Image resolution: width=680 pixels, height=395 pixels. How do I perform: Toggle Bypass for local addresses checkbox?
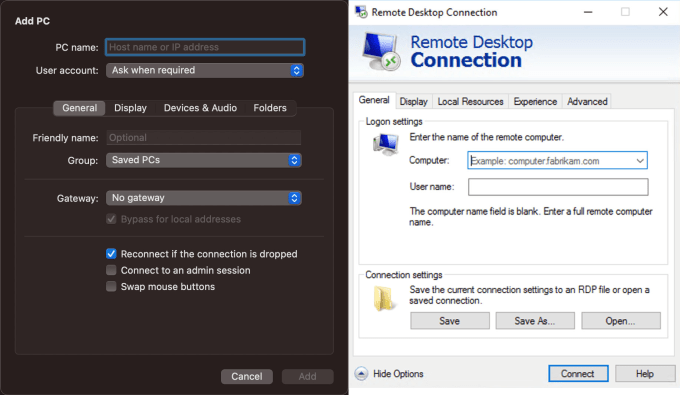[x=111, y=219]
